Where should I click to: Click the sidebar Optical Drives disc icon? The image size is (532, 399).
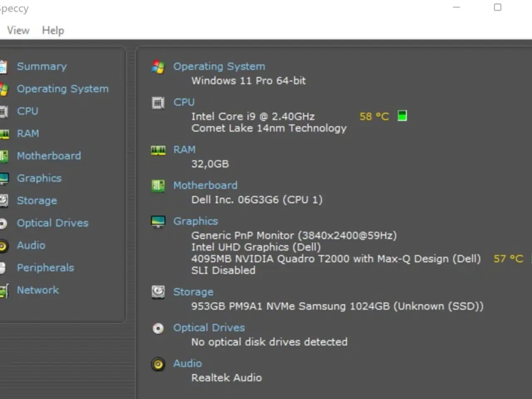(x=3, y=224)
